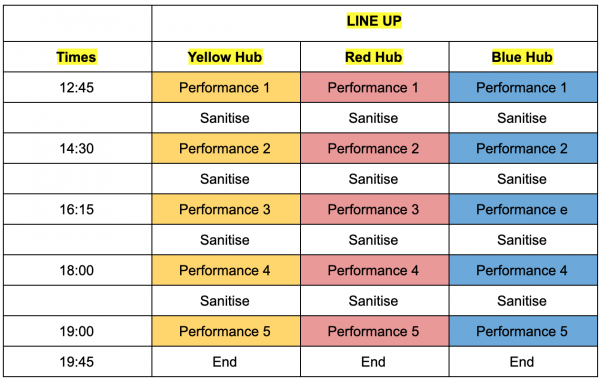The height and width of the screenshot is (380, 600).
Task: Select Blue Hub 'Performance e' cell
Action: (x=523, y=209)
